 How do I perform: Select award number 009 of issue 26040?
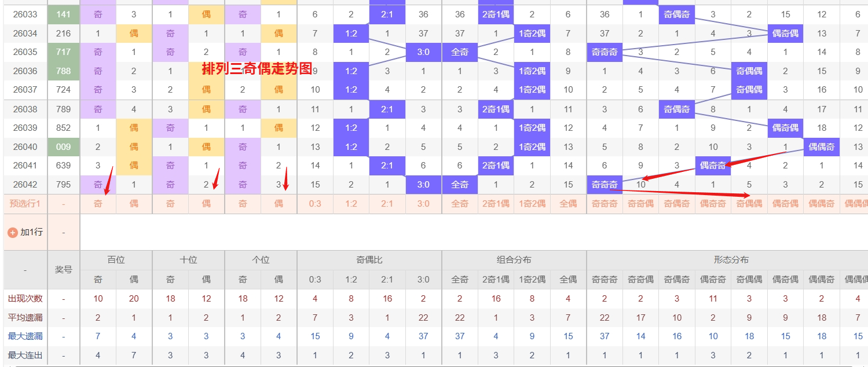(x=63, y=147)
